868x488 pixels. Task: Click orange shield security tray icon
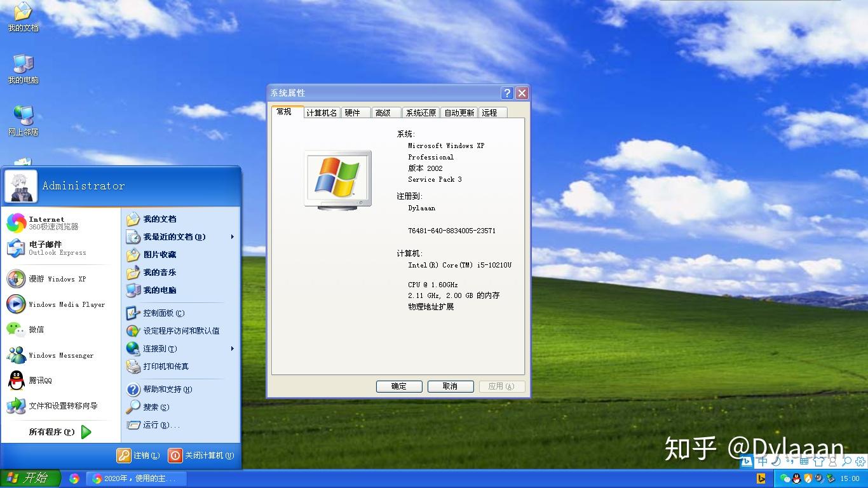pos(808,478)
